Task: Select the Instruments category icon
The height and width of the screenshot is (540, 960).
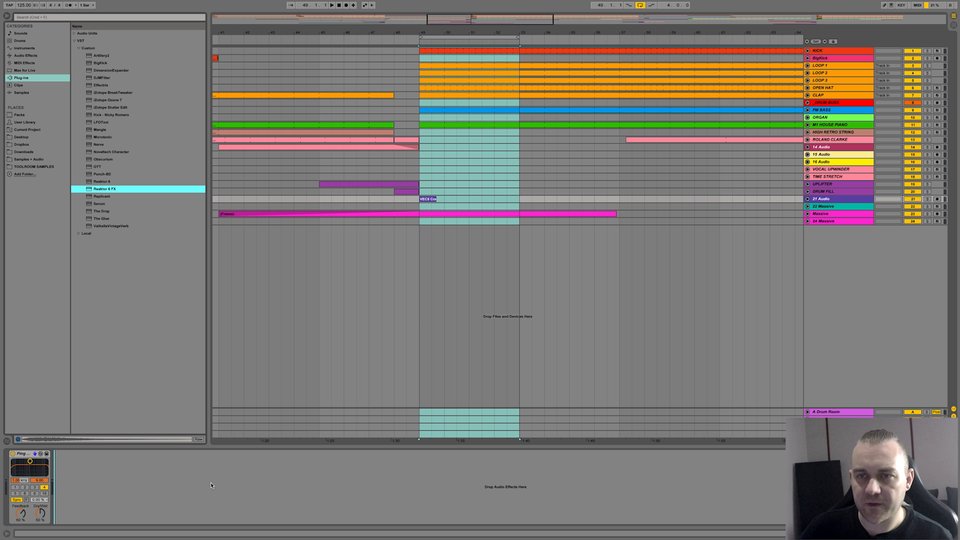Action: (10, 48)
